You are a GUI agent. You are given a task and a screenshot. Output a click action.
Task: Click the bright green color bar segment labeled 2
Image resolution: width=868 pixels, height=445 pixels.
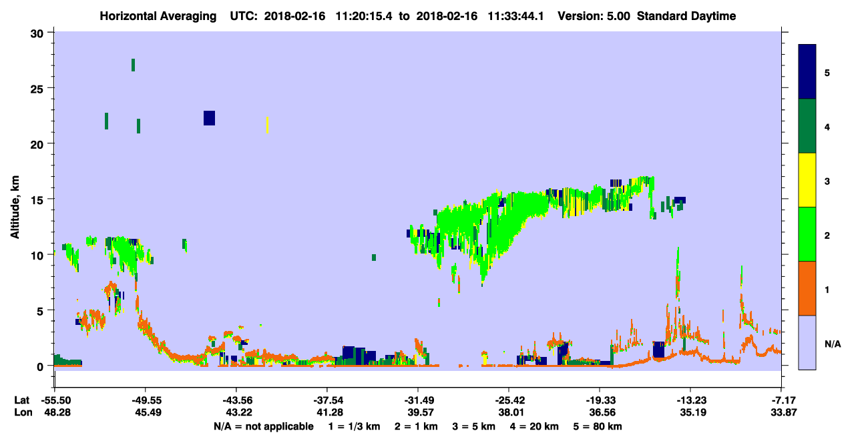[x=807, y=234]
